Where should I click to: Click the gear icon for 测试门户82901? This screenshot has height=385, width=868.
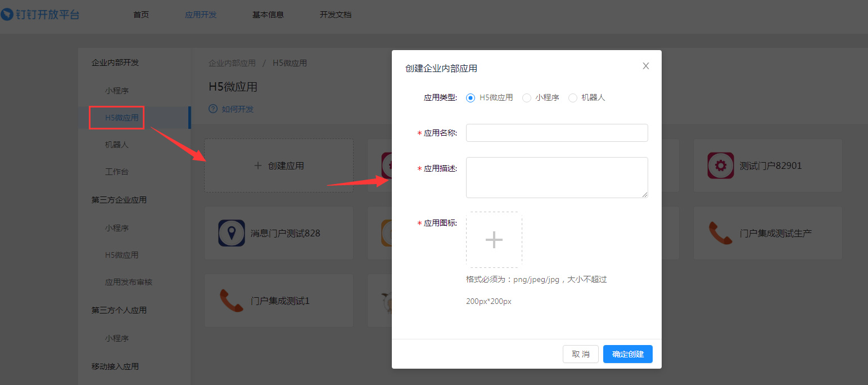click(x=721, y=165)
